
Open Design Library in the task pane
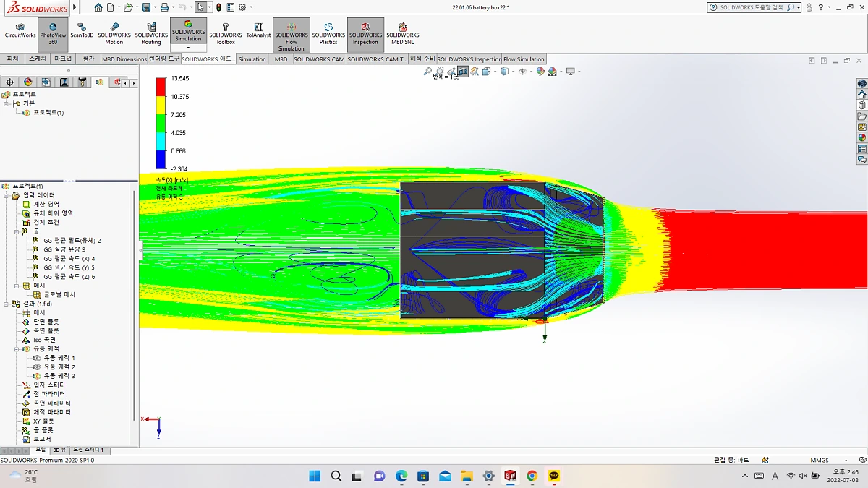pos(861,105)
